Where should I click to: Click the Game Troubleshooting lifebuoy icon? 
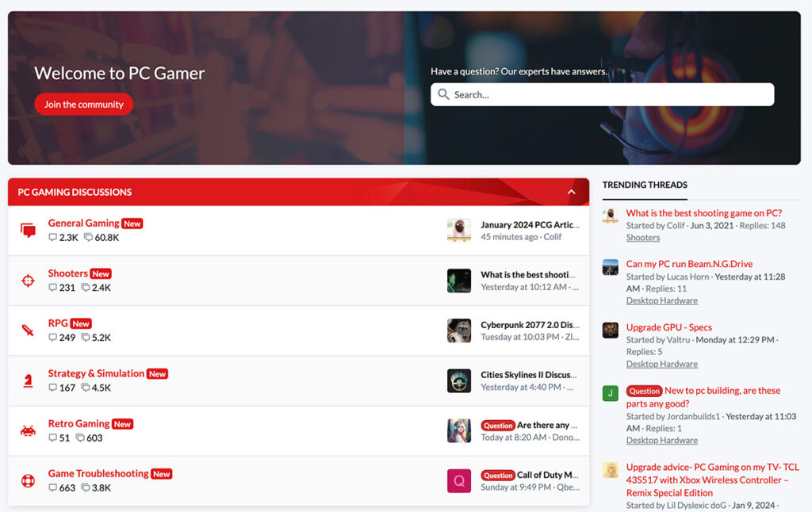tap(28, 481)
